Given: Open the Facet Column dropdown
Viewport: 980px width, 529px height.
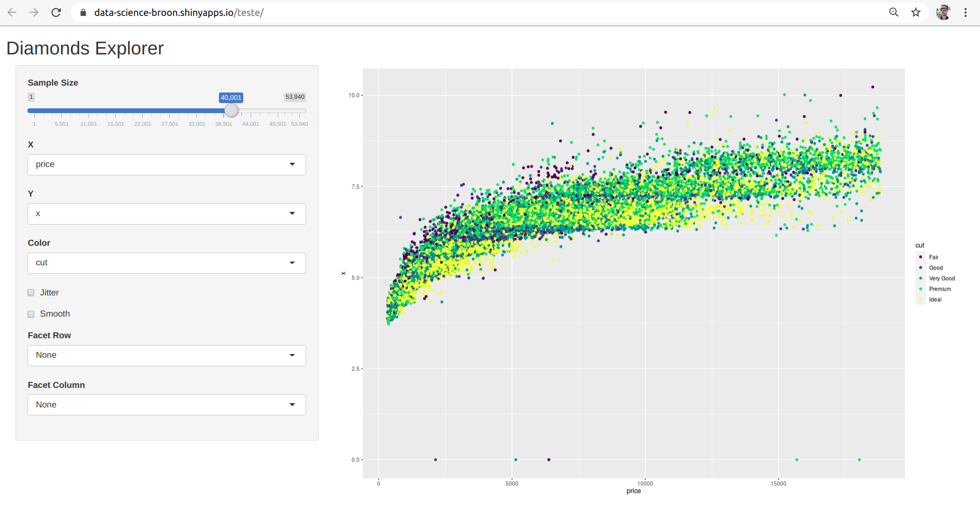Looking at the screenshot, I should (167, 405).
